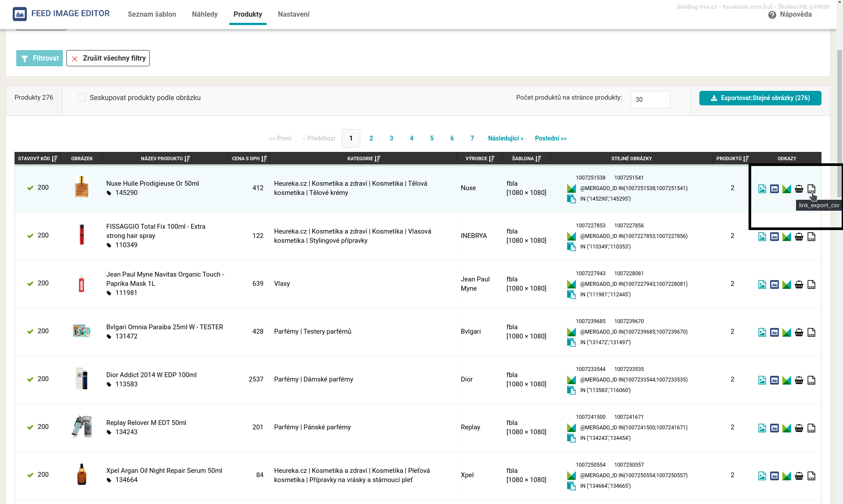Open blue picture icon in Dior Addict row
Screen dimensions: 843x504
point(774,380)
